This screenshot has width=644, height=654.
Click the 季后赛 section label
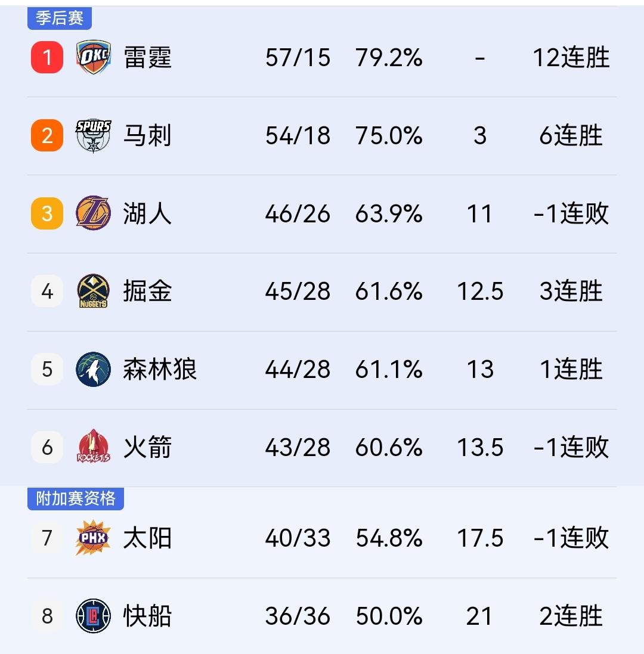[60, 18]
